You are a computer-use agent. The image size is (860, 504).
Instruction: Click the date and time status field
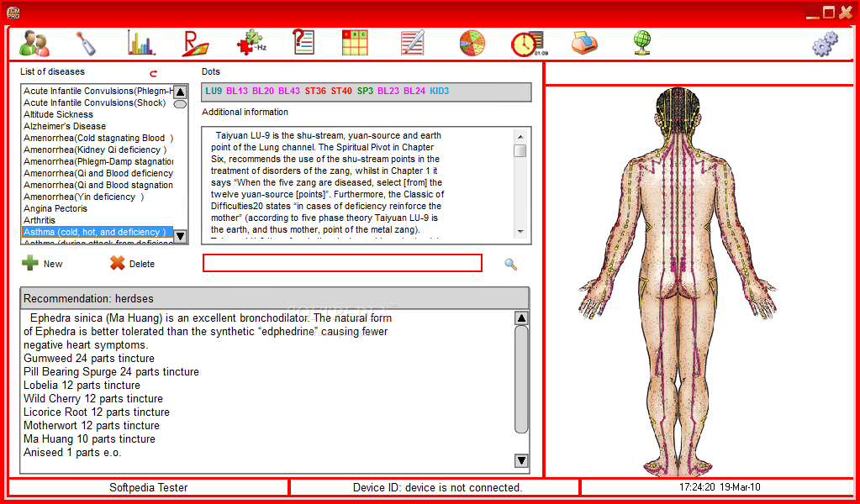pos(720,486)
